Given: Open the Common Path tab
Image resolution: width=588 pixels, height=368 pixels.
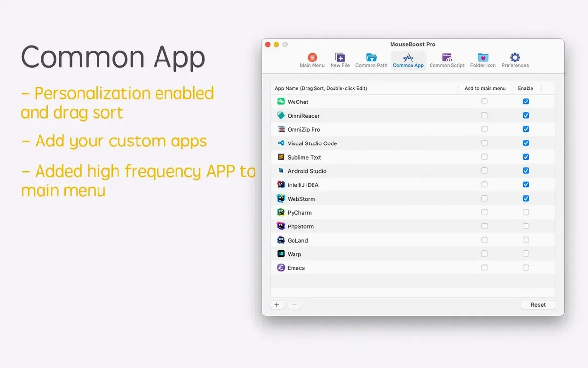Looking at the screenshot, I should [372, 61].
